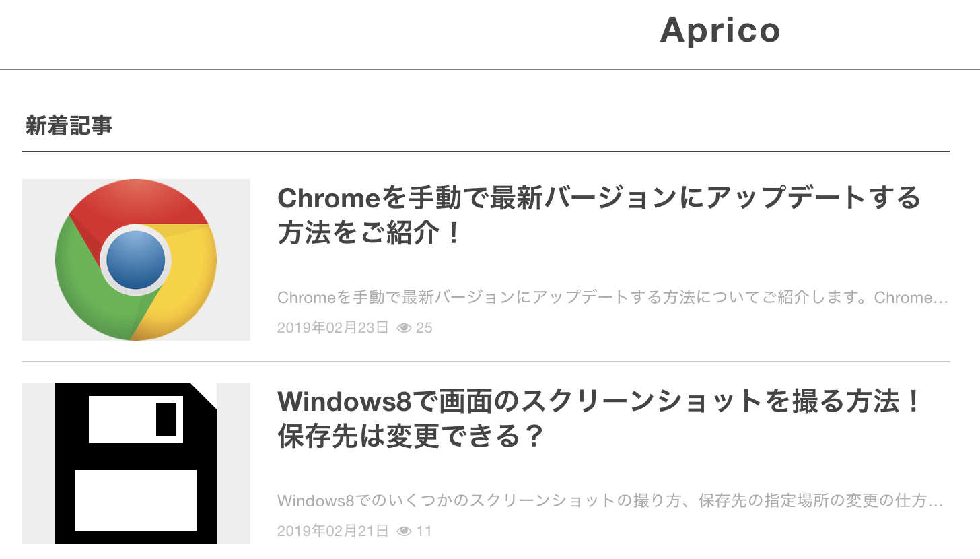Open the Chromeを手動で最新バージョンにアップデートする article
The width and height of the screenshot is (980, 559).
(x=599, y=216)
